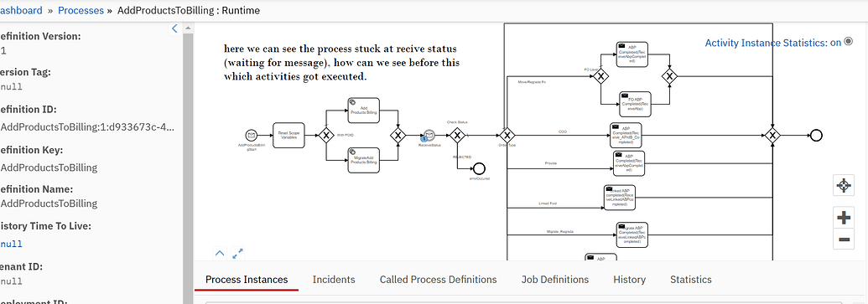The image size is (868, 304).
Task: Click the blue instance count badge on ReceiveStatus
Action: coord(424,139)
